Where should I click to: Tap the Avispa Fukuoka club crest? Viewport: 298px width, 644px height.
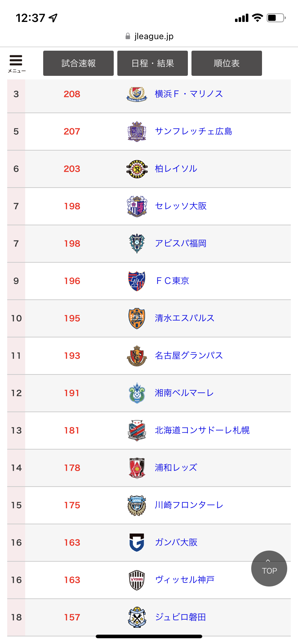[137, 244]
